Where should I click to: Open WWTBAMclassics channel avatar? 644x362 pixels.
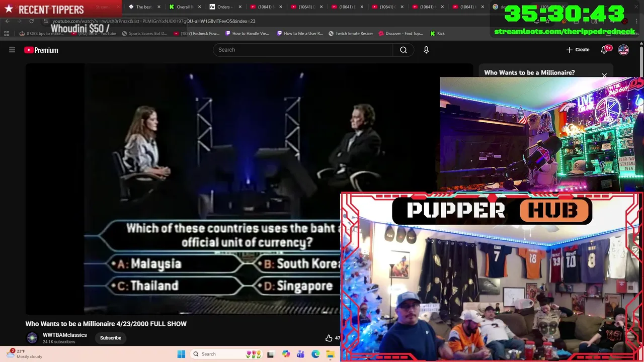click(32, 338)
